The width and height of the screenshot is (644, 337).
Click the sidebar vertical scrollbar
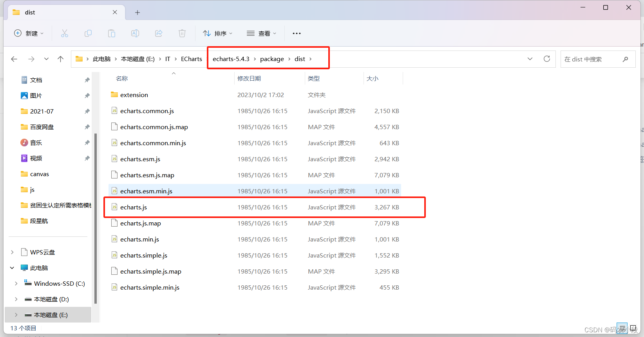96,218
